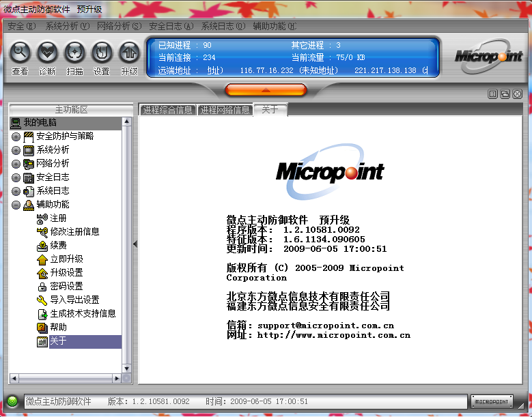
Task: Click the sidebar horizontal scroll left arrow
Action: coord(14,378)
